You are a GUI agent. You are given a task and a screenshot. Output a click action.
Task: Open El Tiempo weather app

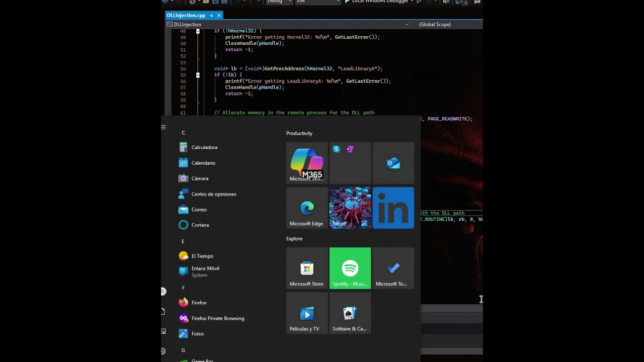click(x=197, y=256)
